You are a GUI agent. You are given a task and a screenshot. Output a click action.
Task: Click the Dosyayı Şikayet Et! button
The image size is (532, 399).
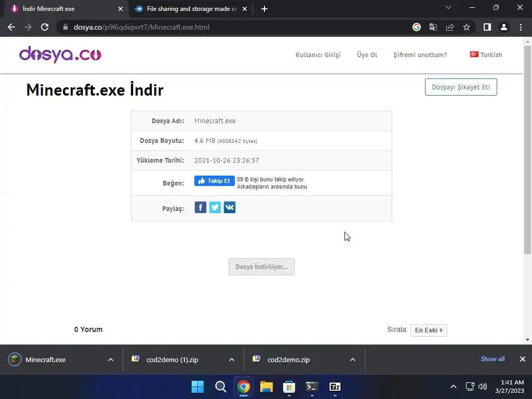click(461, 87)
